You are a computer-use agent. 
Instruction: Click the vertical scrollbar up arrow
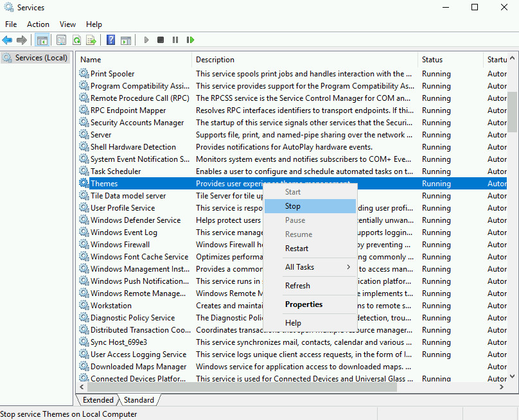[513, 58]
